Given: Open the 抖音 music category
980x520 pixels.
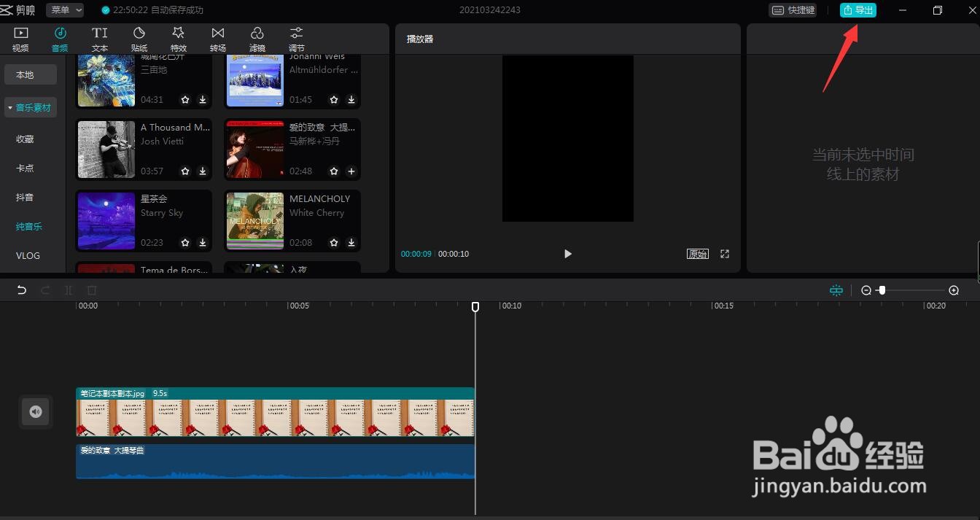Looking at the screenshot, I should (26, 197).
